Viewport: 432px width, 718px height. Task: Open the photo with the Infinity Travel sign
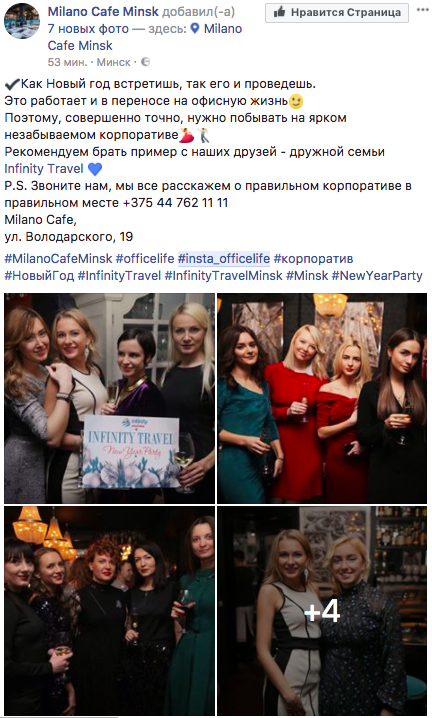click(x=109, y=398)
